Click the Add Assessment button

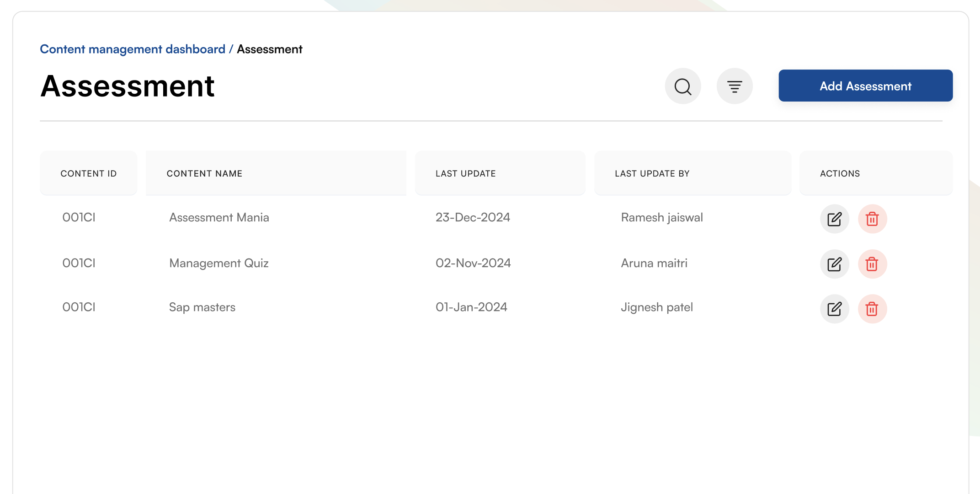point(865,86)
